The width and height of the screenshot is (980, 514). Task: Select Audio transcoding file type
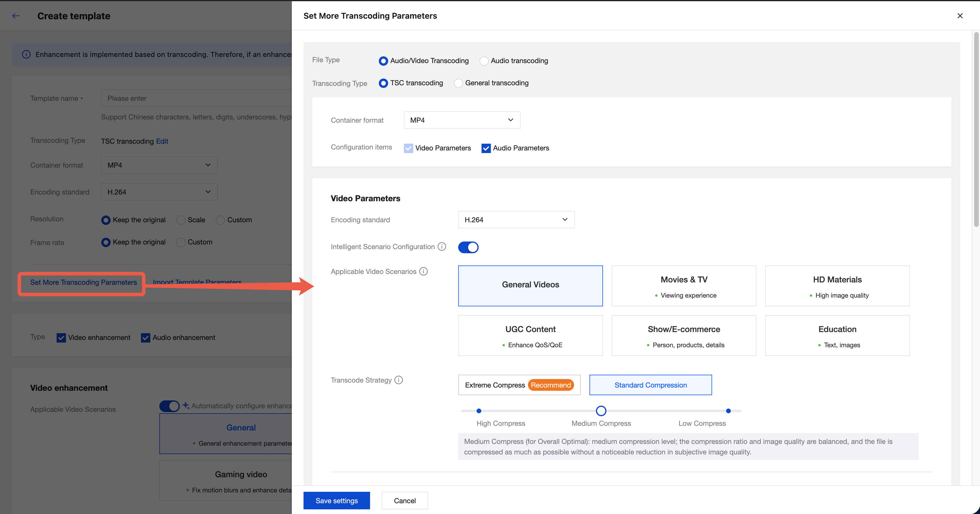click(x=484, y=61)
